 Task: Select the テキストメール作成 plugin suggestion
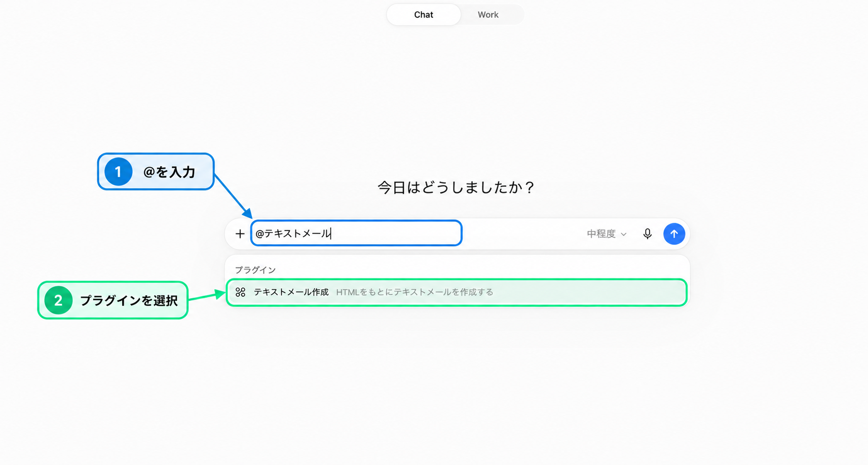(457, 292)
